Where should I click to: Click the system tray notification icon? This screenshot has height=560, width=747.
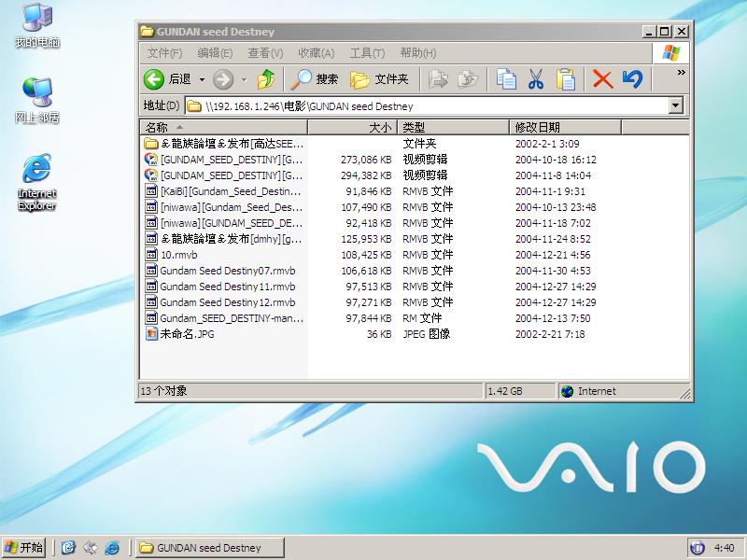coord(698,548)
